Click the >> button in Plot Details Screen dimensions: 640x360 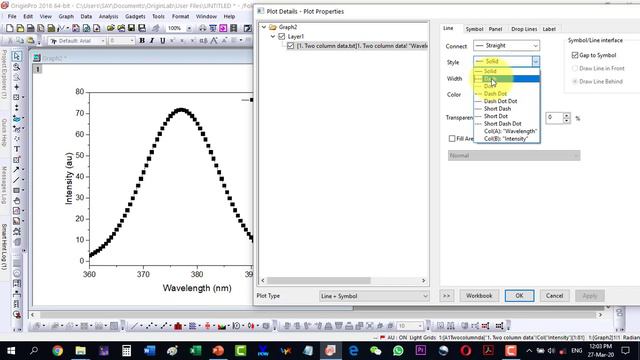446,296
